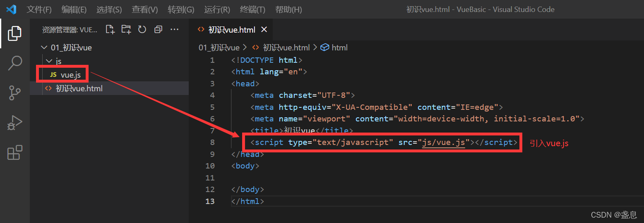Click the closing </html> tag
Viewport: 644px width, 223px height.
tap(248, 202)
